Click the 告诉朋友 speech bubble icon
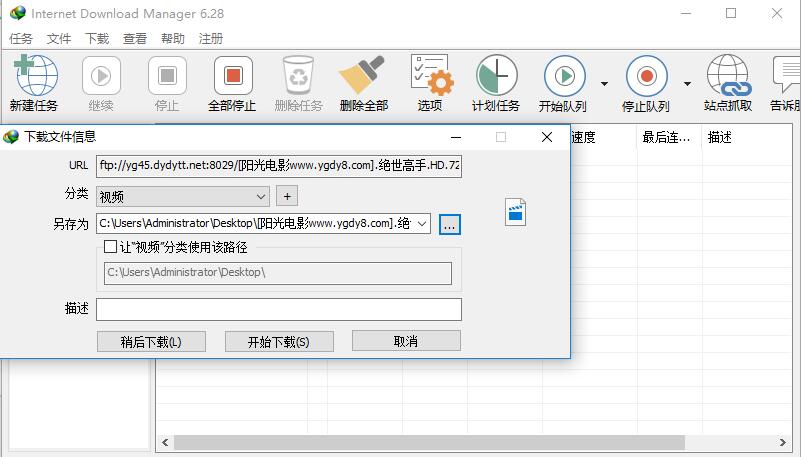Image resolution: width=801 pixels, height=457 pixels. tap(787, 75)
